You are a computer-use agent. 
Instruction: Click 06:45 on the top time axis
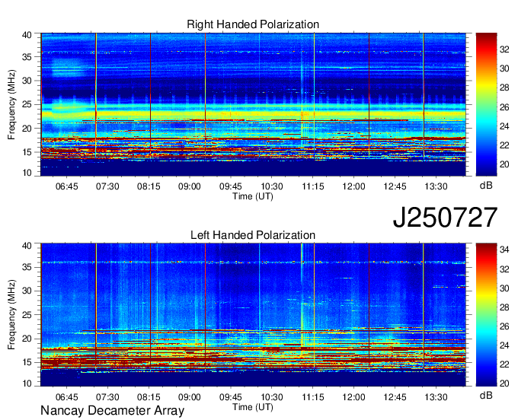(66, 186)
